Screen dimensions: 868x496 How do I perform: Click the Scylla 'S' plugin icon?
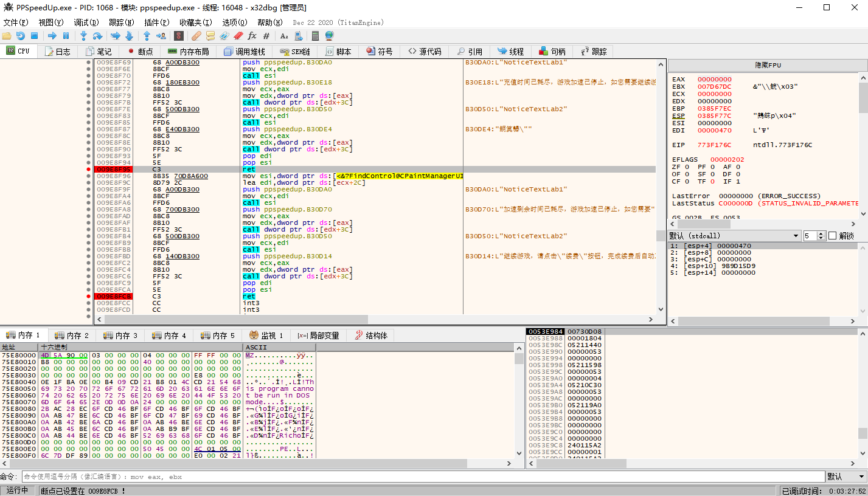coord(178,36)
